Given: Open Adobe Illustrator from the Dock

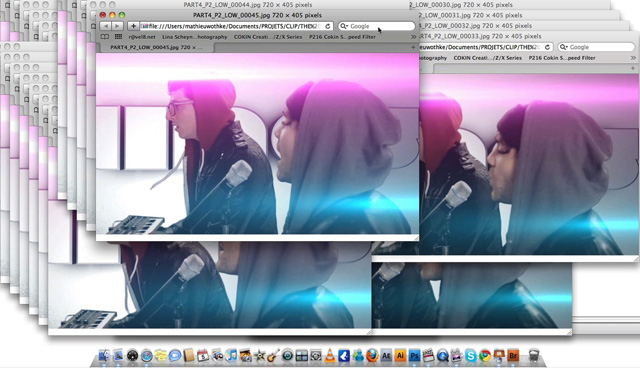Looking at the screenshot, I should 400,356.
